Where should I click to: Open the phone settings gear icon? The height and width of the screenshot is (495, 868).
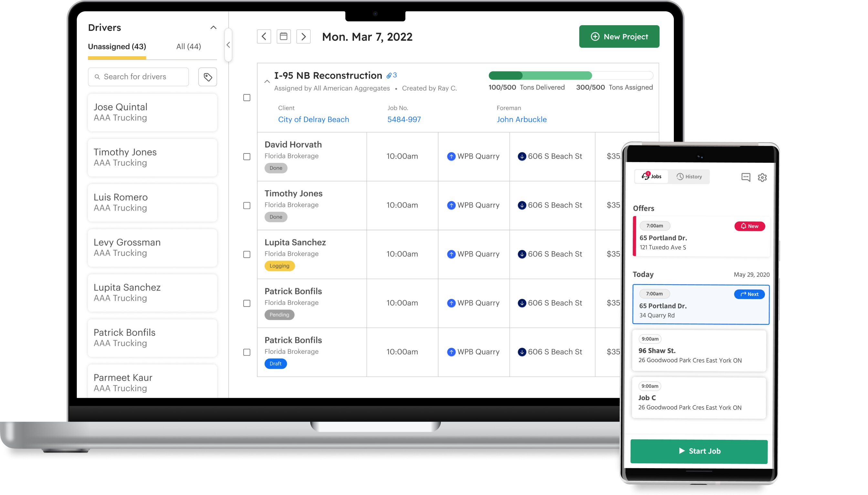(x=762, y=177)
